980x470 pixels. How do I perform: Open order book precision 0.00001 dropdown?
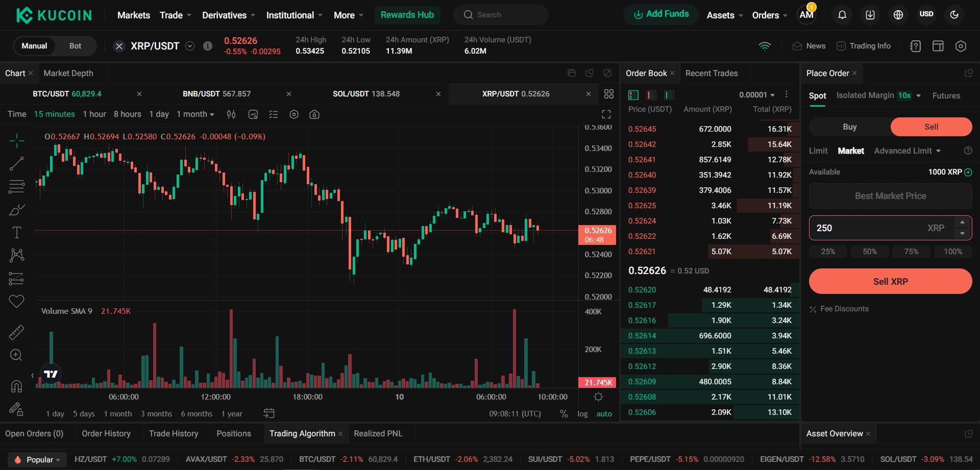(x=757, y=95)
